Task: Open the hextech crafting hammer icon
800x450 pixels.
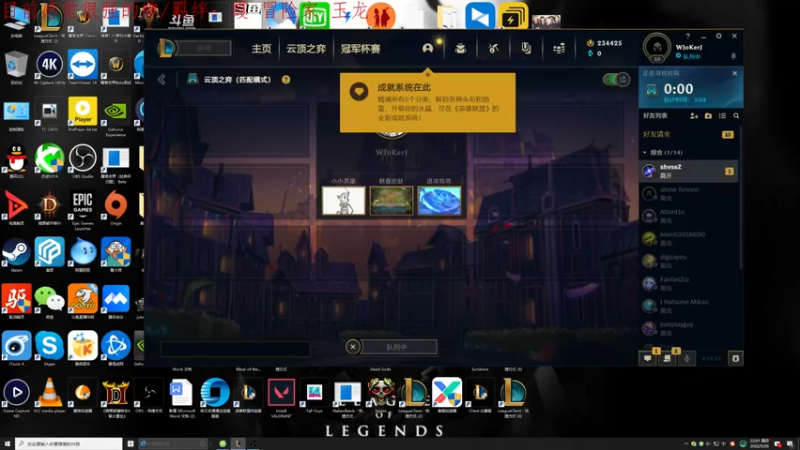Action: pyautogui.click(x=493, y=48)
